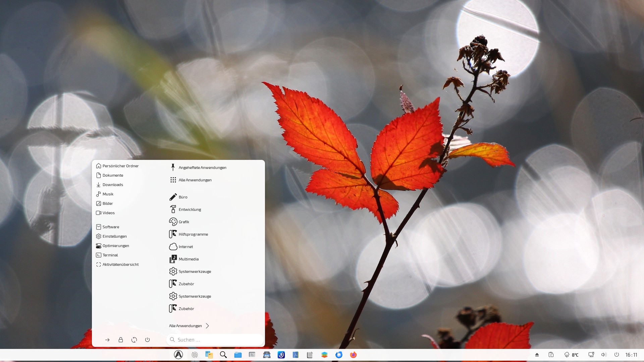Open Angeheftete Anwendungen view
This screenshot has height=362, width=644.
(x=202, y=168)
